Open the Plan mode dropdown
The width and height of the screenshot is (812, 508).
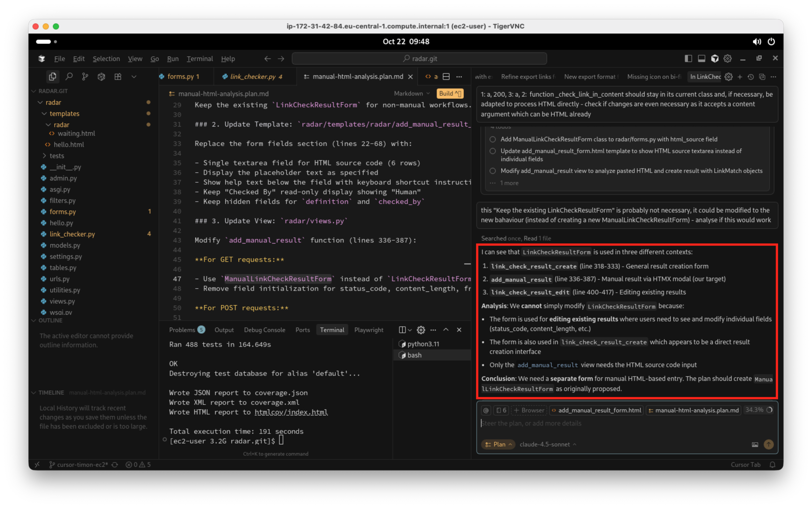tap(499, 444)
